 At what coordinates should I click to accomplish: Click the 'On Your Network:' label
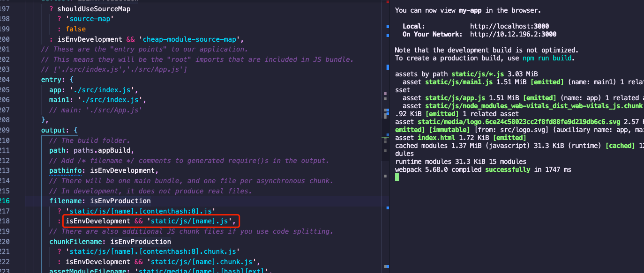[433, 34]
